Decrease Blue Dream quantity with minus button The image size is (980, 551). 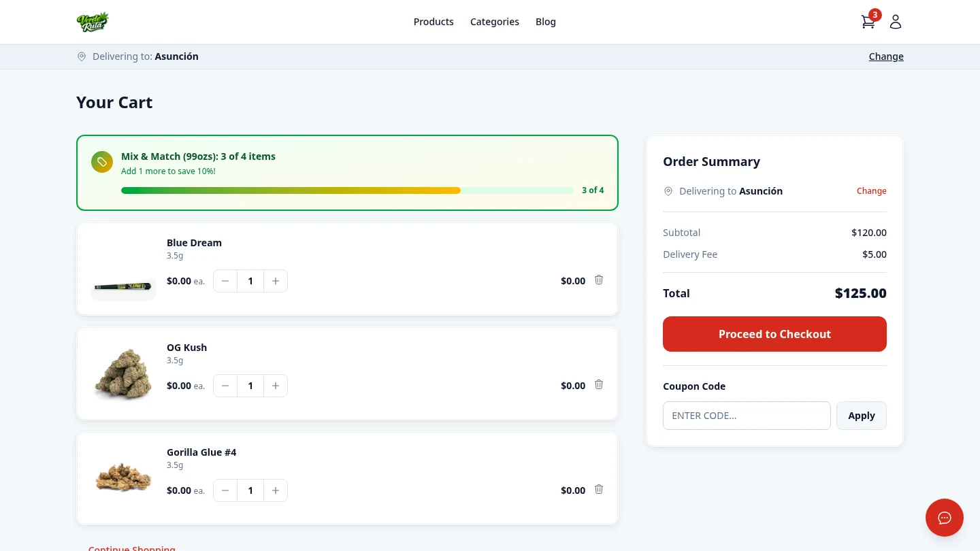point(225,281)
